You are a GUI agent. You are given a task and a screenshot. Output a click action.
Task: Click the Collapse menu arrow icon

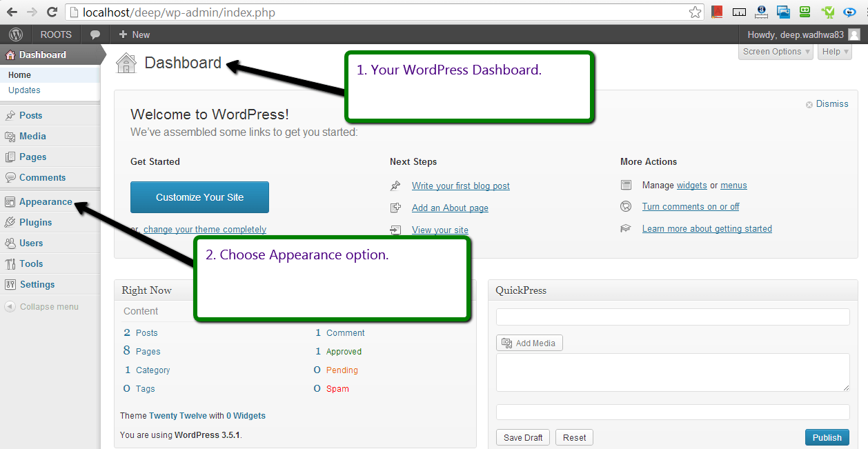tap(10, 306)
